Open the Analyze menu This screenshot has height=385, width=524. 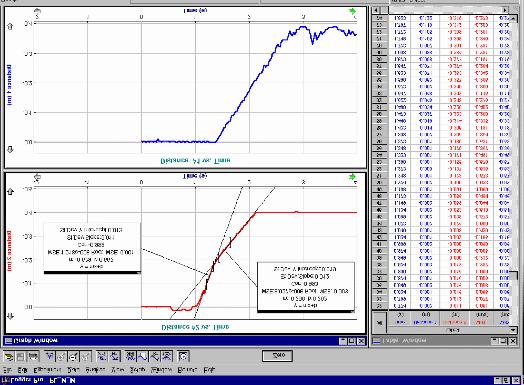click(x=95, y=370)
